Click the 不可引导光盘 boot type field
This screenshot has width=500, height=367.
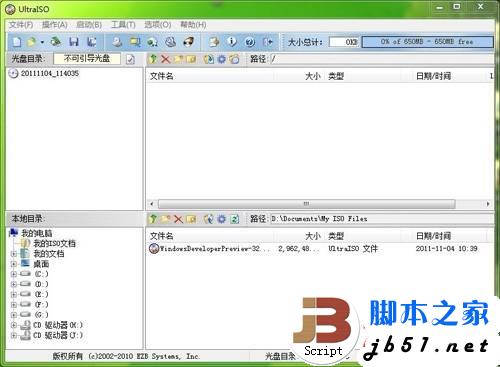(87, 59)
